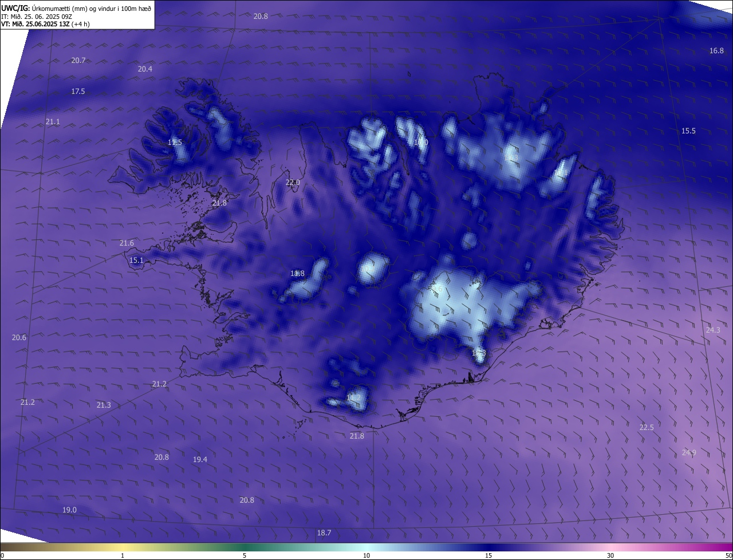The image size is (733, 560).
Task: Click the color scale tick label '5'
Action: tap(245, 556)
